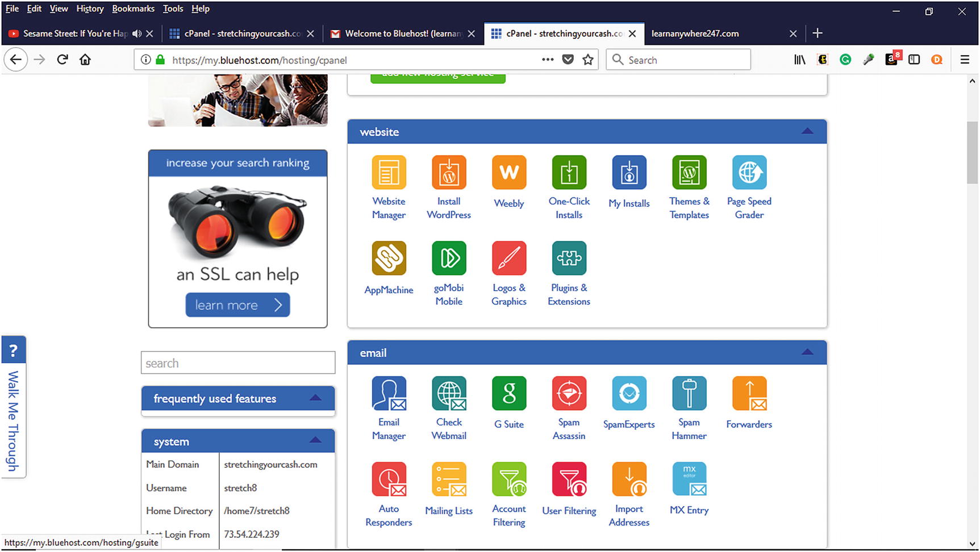
Task: Collapse the website section
Action: [807, 131]
